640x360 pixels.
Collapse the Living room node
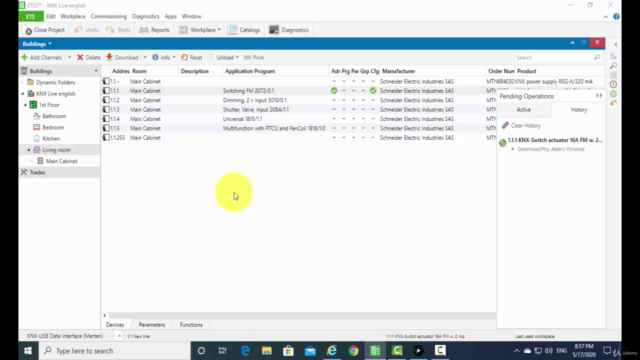coord(29,150)
